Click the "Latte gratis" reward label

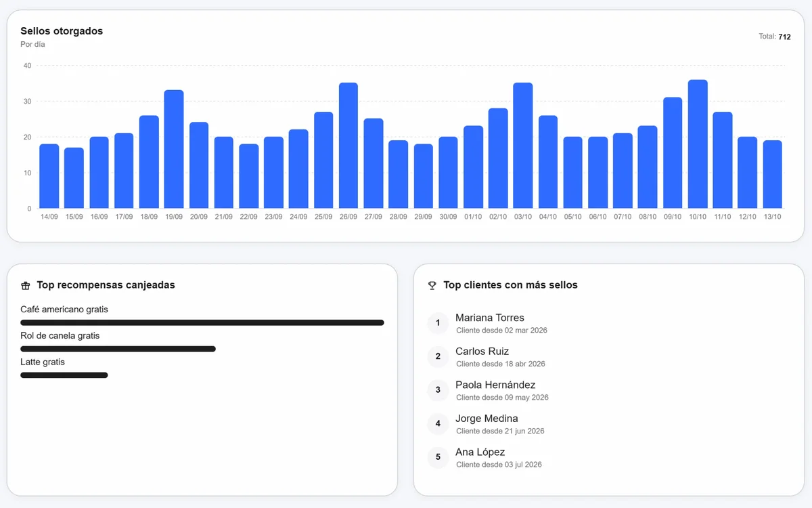click(43, 362)
